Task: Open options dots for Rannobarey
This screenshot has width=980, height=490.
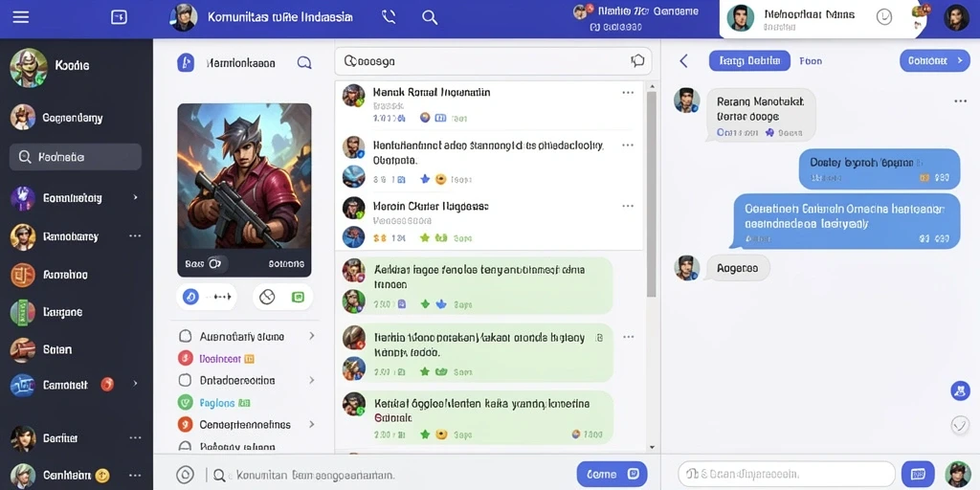Action: pyautogui.click(x=135, y=236)
